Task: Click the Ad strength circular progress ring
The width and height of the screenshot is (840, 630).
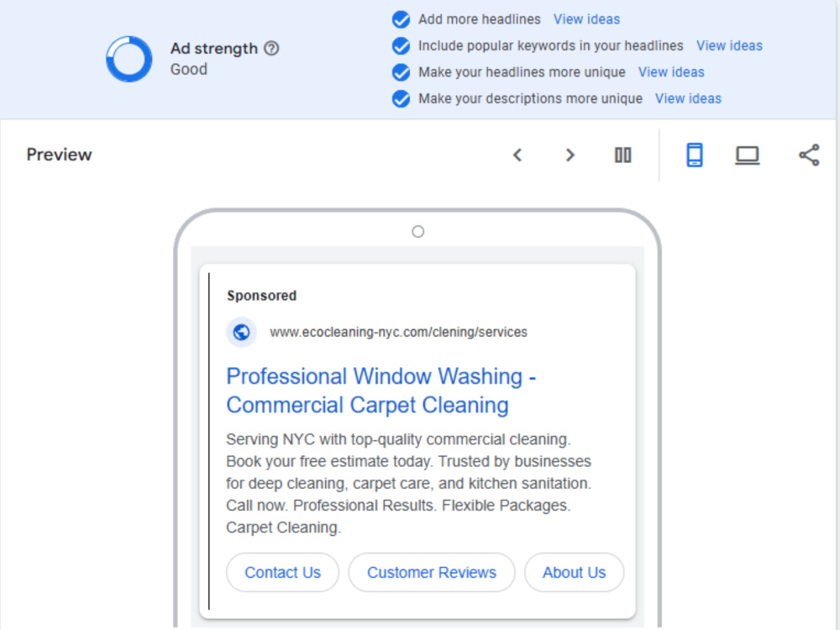Action: coord(129,59)
